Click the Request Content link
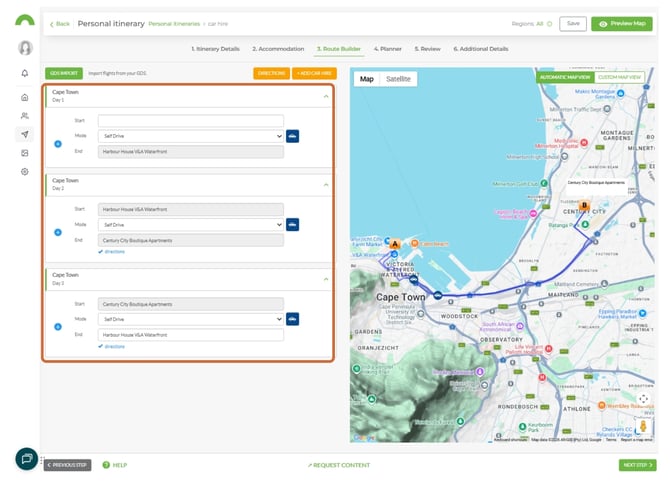 pyautogui.click(x=339, y=465)
